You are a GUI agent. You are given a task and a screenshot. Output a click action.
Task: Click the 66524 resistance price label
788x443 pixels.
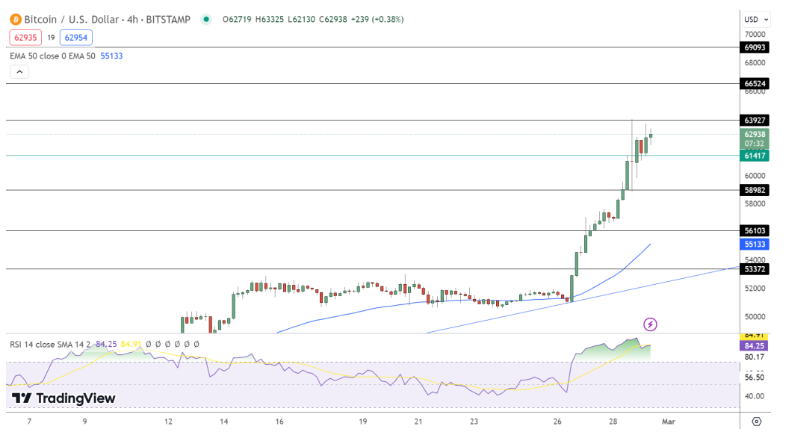tap(755, 84)
